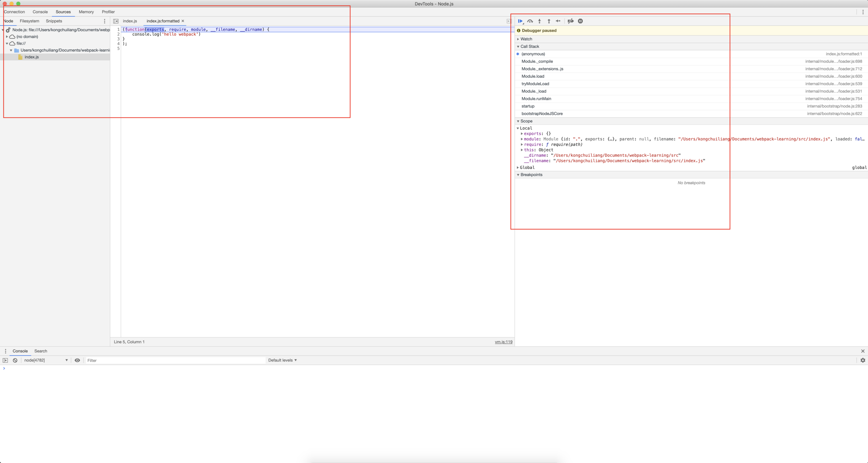This screenshot has height=463, width=868.
Task: Clear the console output
Action: click(x=15, y=360)
